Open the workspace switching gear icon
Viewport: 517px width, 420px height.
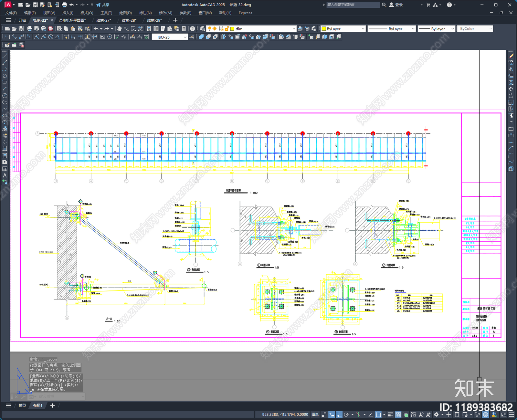(x=436, y=415)
